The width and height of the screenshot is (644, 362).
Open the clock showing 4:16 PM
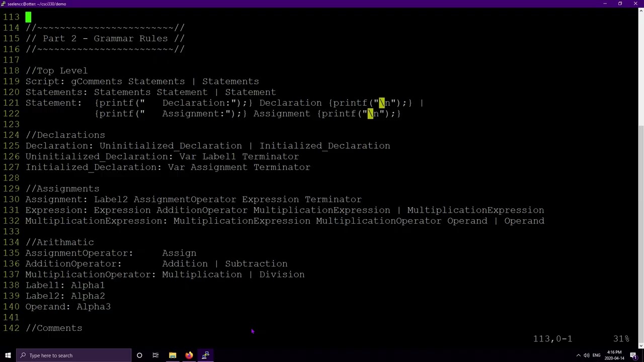click(x=614, y=355)
